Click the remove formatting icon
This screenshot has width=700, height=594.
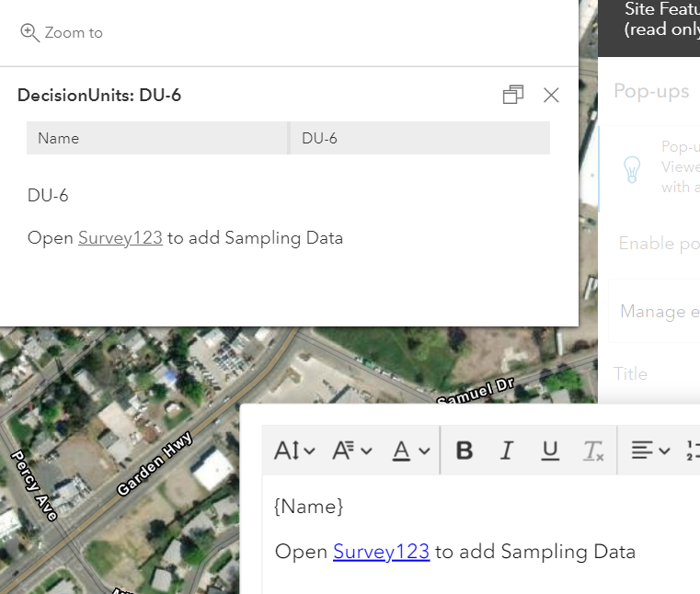(593, 451)
